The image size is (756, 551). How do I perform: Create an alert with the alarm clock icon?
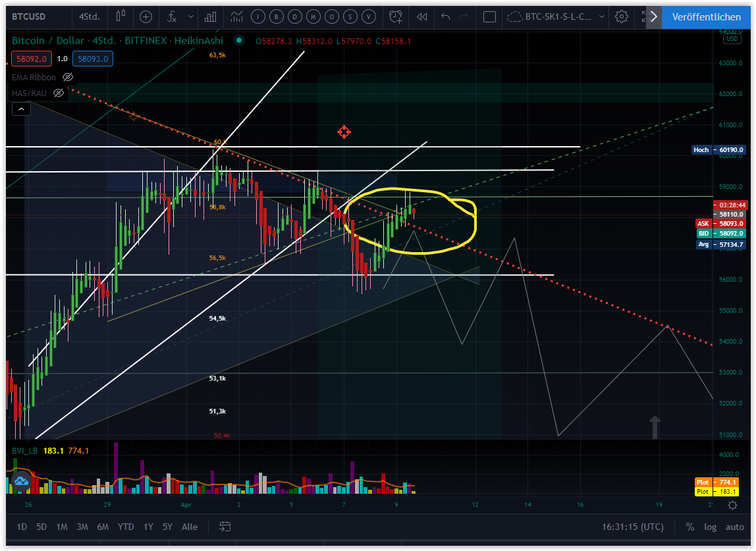coord(395,17)
